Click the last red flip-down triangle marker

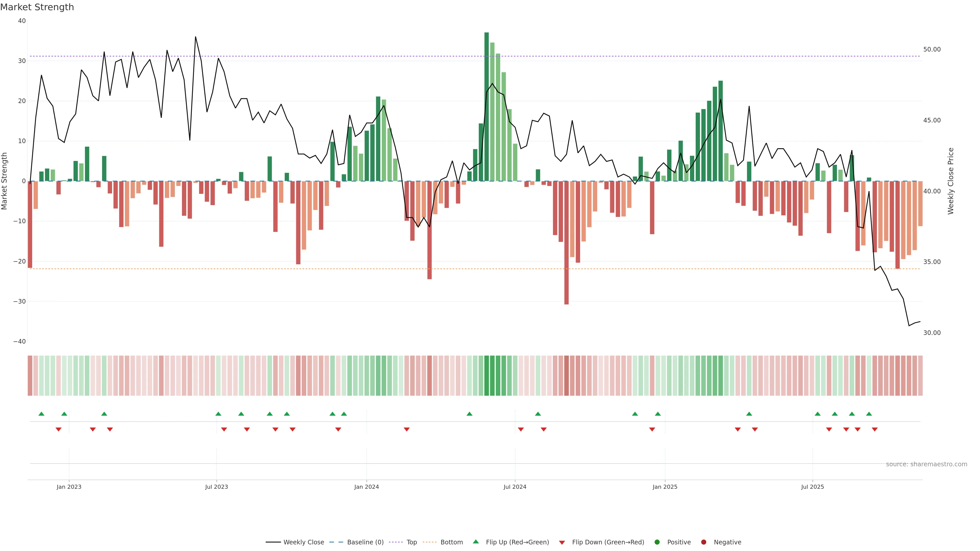coord(875,429)
